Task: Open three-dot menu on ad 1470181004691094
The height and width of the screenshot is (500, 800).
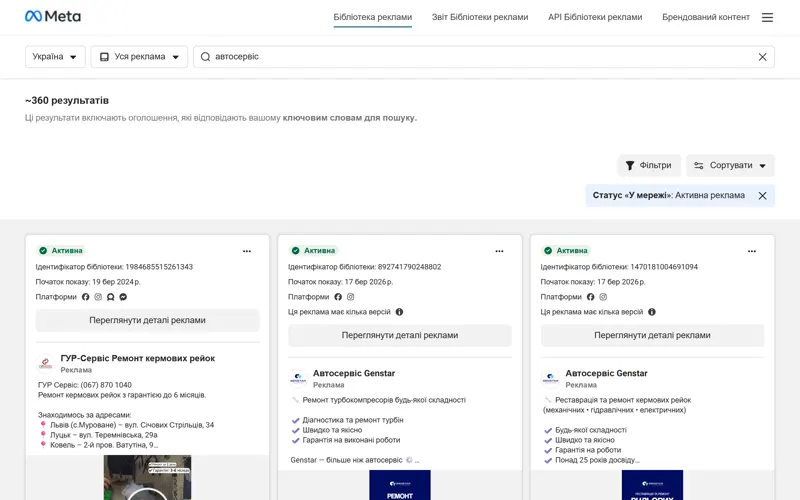Action: click(752, 251)
